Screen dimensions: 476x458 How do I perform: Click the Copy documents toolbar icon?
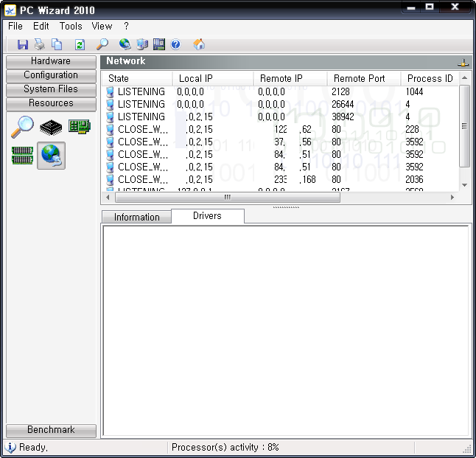click(57, 45)
